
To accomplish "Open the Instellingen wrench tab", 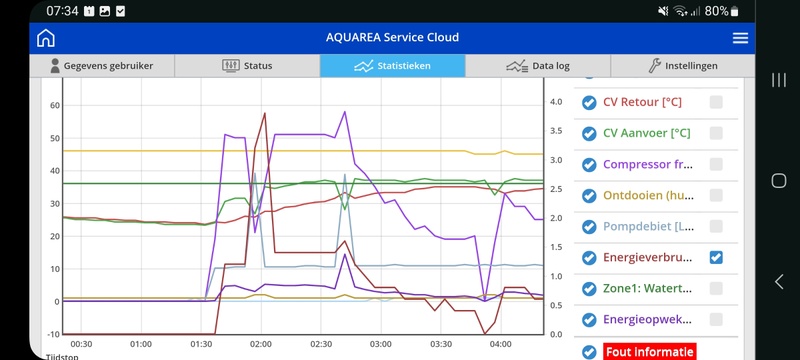I will pos(683,66).
